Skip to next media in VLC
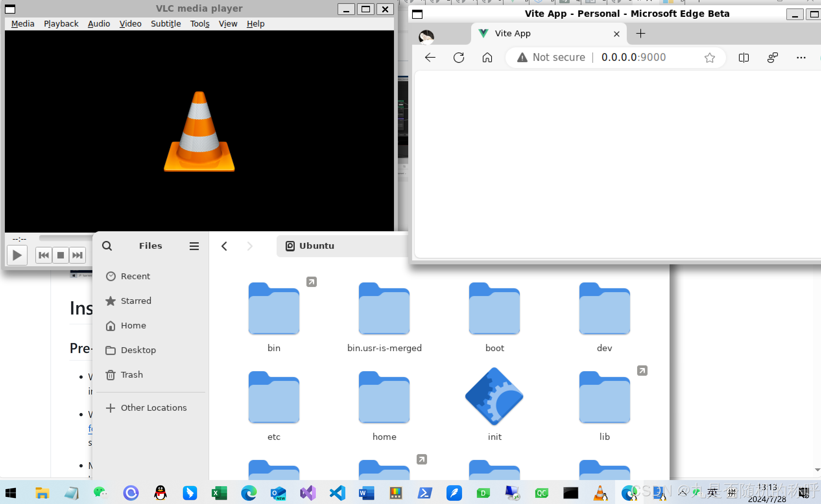 (x=77, y=255)
